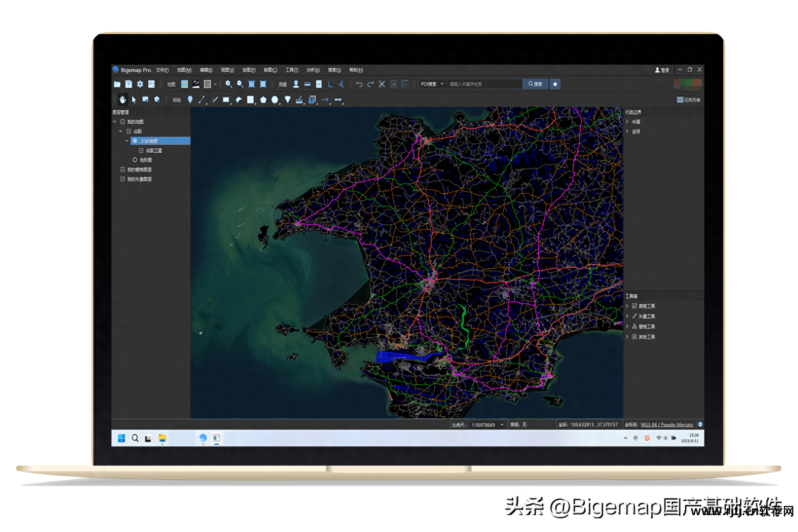Click the Bigemap taskbar icon
The height and width of the screenshot is (532, 798).
[203, 438]
